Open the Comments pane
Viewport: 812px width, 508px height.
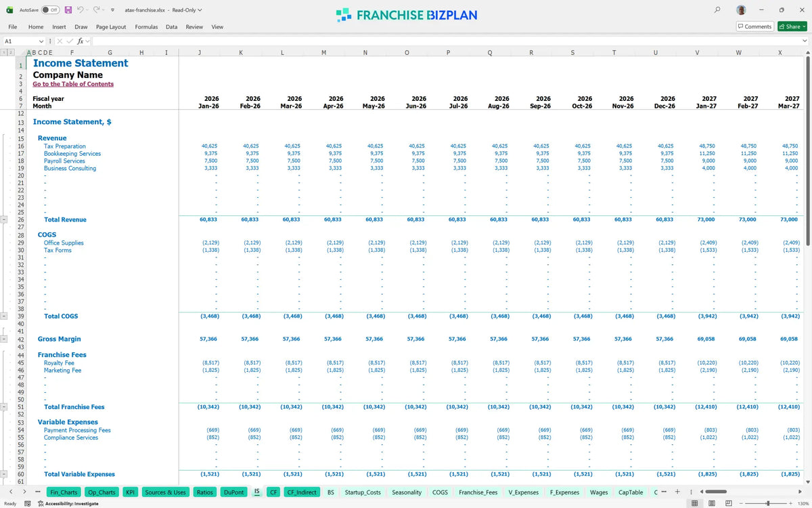(x=754, y=26)
